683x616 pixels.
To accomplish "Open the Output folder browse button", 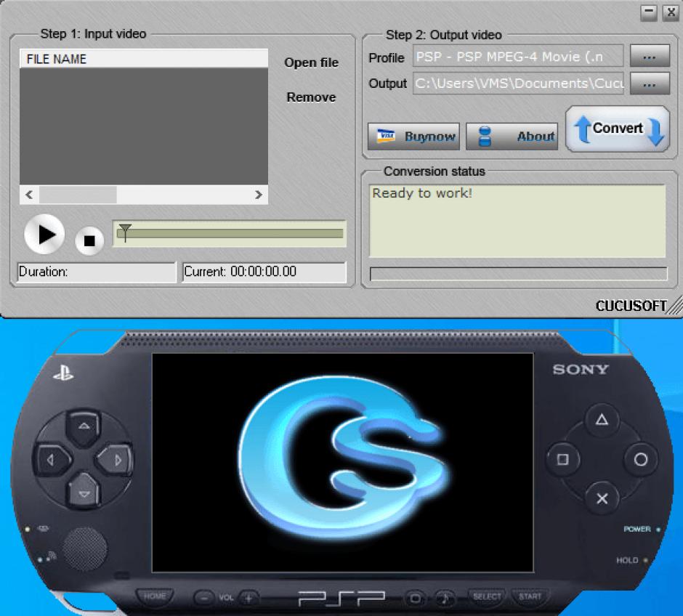I will [x=650, y=83].
